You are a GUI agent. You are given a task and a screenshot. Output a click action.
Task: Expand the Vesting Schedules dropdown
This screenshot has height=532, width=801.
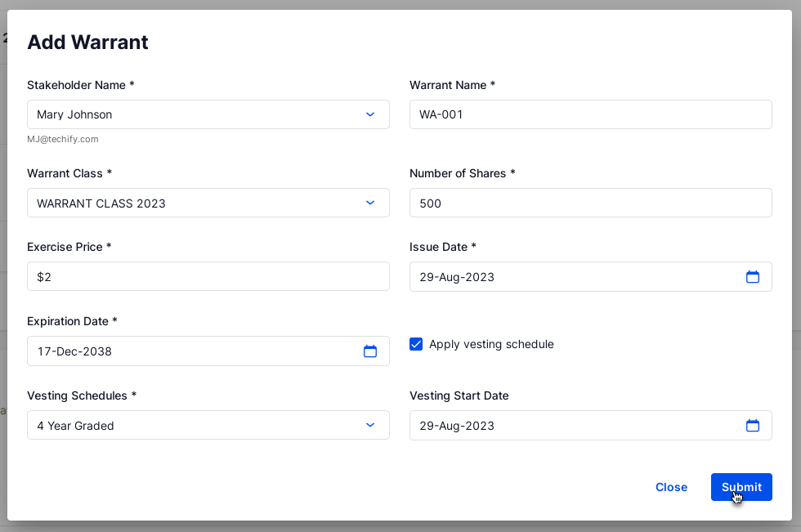(x=369, y=425)
